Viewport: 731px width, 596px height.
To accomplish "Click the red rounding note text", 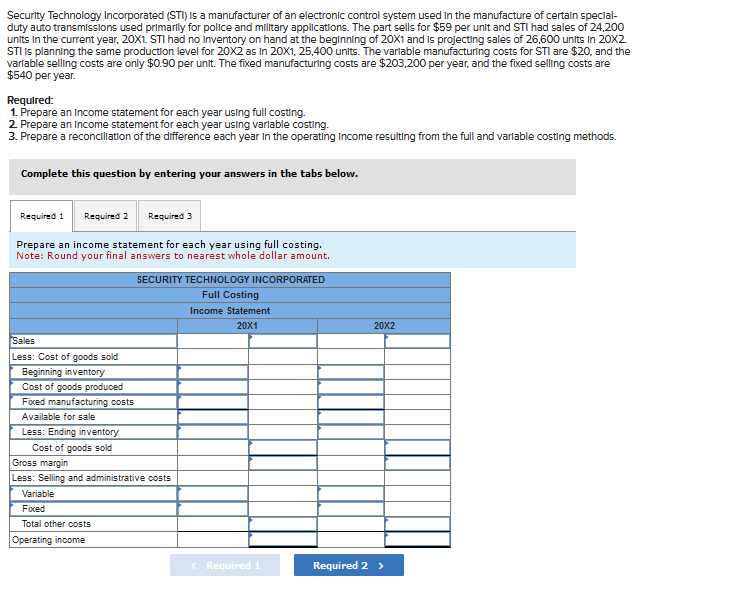I will (x=173, y=256).
